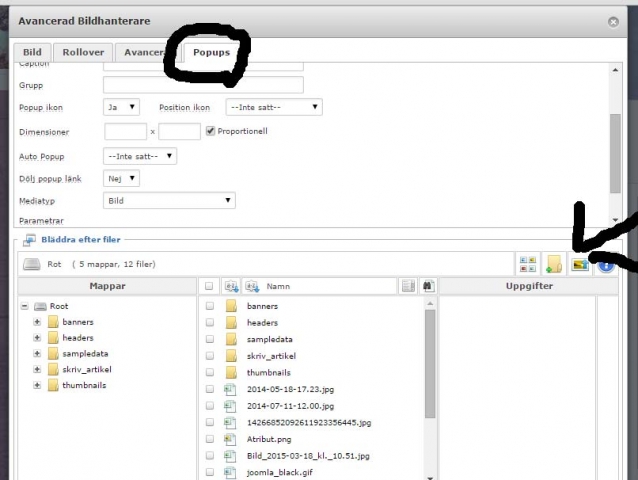Select the headers folder in file list
The width and height of the screenshot is (638, 480).
click(x=261, y=323)
